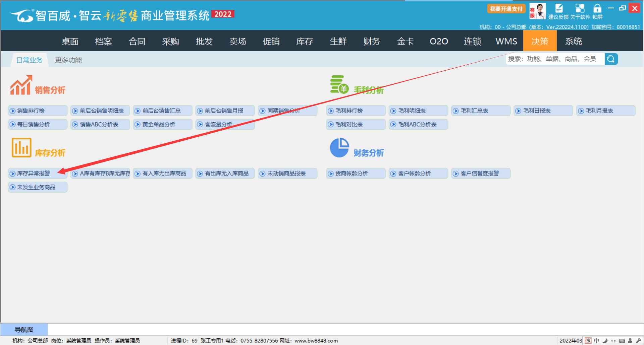
Task: Select the 导航图 bottom tab
Action: click(x=24, y=330)
